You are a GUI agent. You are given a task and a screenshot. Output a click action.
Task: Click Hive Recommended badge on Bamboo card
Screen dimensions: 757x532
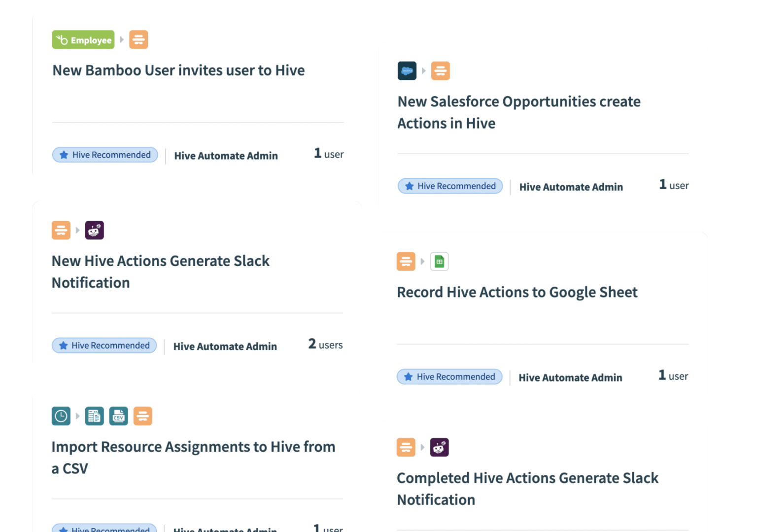[105, 155]
